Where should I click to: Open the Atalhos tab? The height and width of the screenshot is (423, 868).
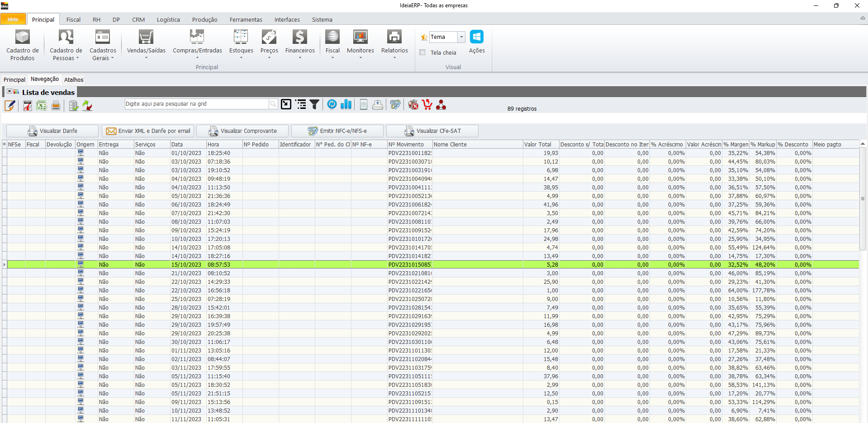[x=74, y=80]
